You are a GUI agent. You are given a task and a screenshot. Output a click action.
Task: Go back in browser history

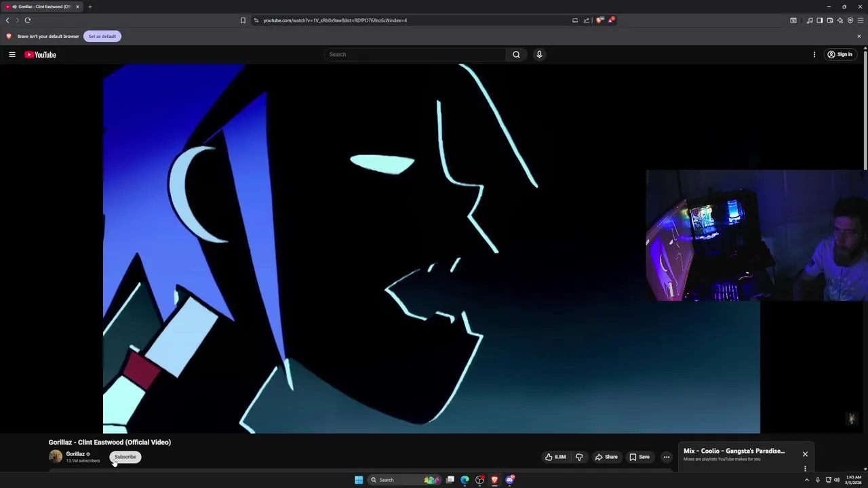(7, 20)
